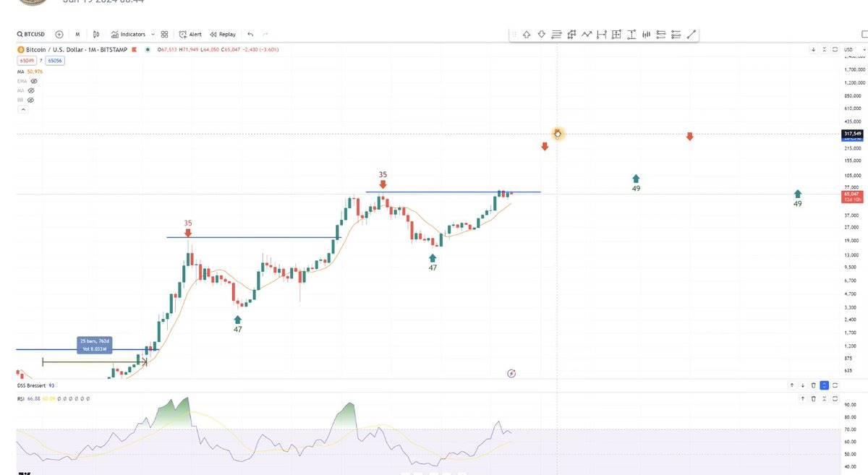
Task: Collapse the indicator legend with chevron
Action: tap(22, 109)
